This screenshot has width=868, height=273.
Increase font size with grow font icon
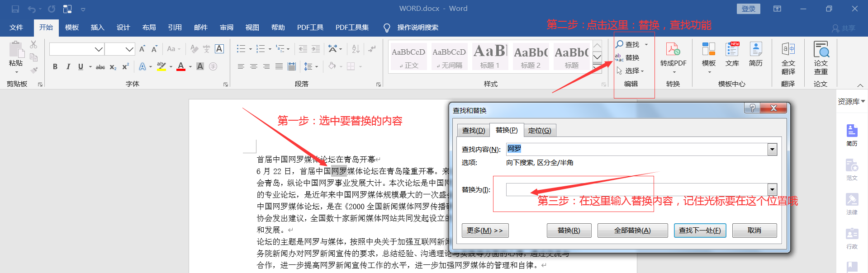(142, 49)
